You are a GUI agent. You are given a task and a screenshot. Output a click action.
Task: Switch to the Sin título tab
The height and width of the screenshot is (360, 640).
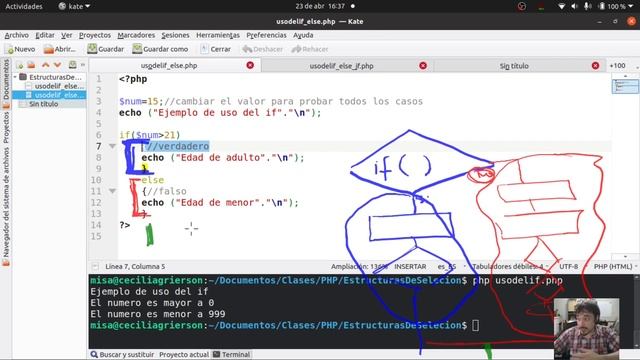(514, 66)
